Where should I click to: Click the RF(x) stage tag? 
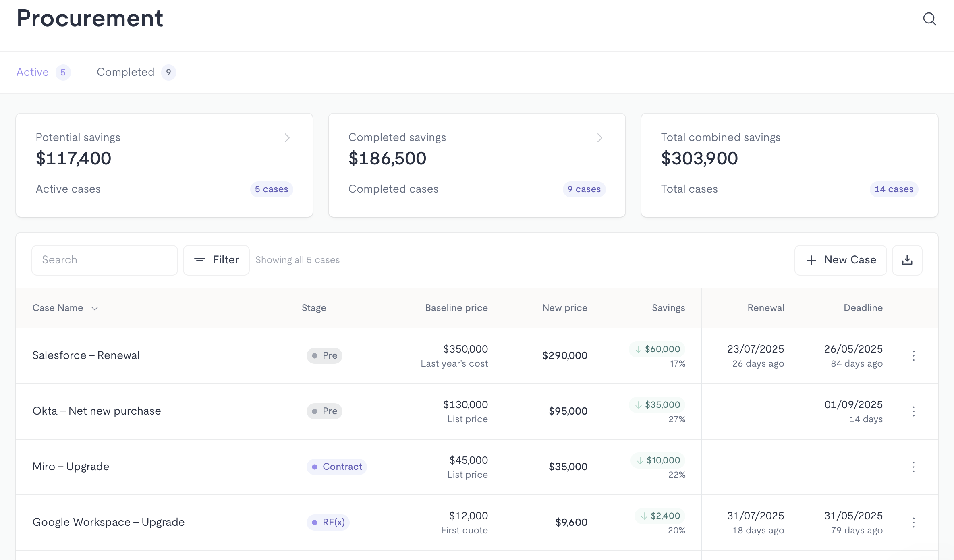pos(328,522)
